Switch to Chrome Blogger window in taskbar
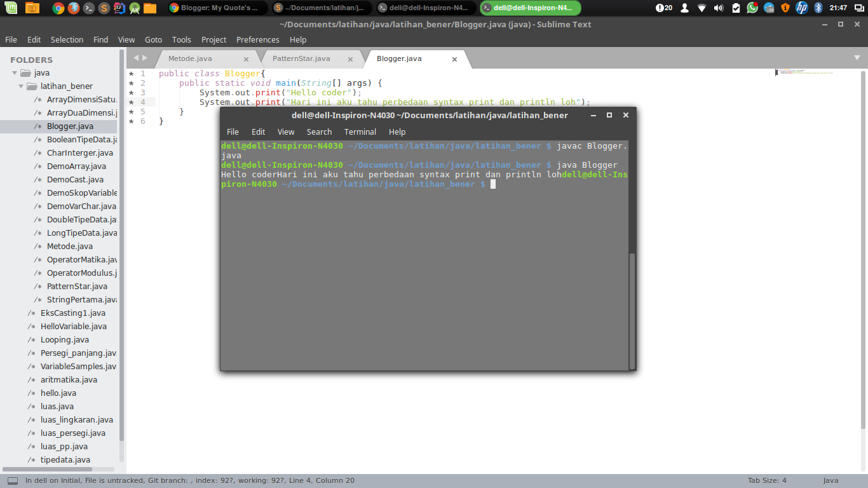This screenshot has height=488, width=868. point(216,8)
